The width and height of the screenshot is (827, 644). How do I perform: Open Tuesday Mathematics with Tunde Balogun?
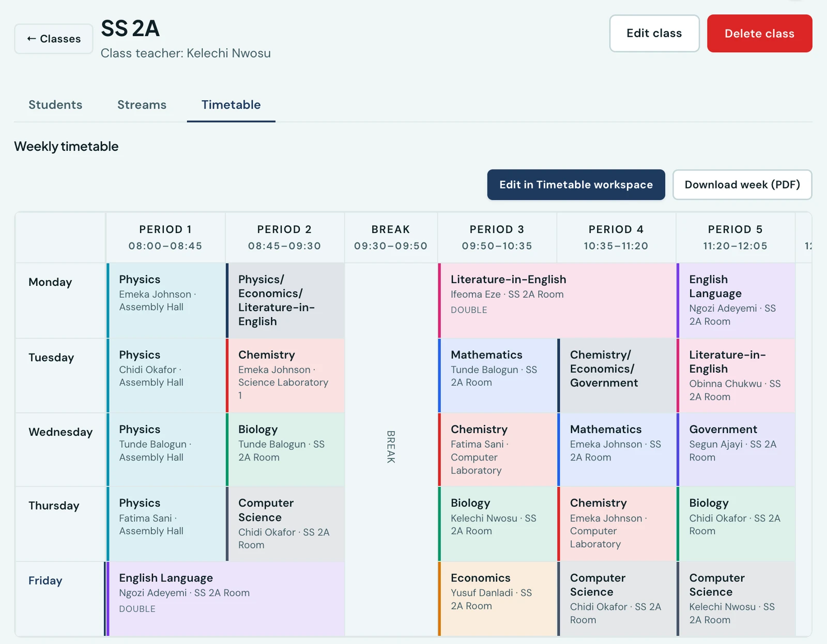tap(498, 375)
